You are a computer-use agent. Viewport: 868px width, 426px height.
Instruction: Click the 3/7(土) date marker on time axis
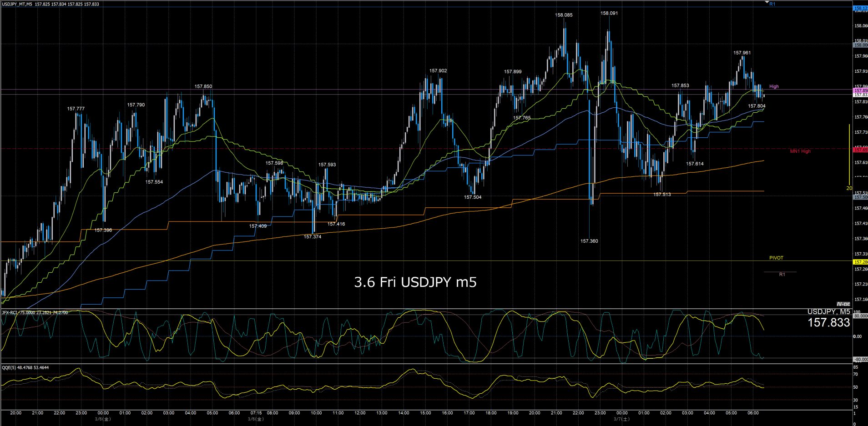(621, 419)
